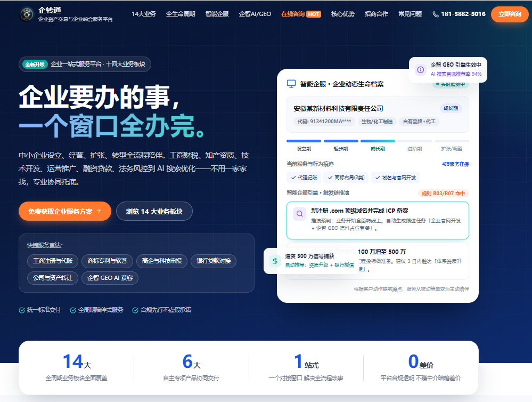Click the 成长期 tag on company card

[x=451, y=108]
